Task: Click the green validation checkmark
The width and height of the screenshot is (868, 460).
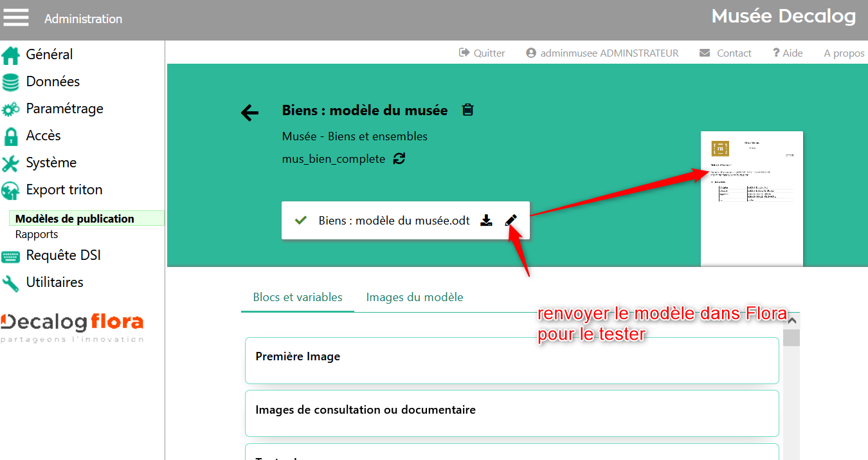Action: 300,221
